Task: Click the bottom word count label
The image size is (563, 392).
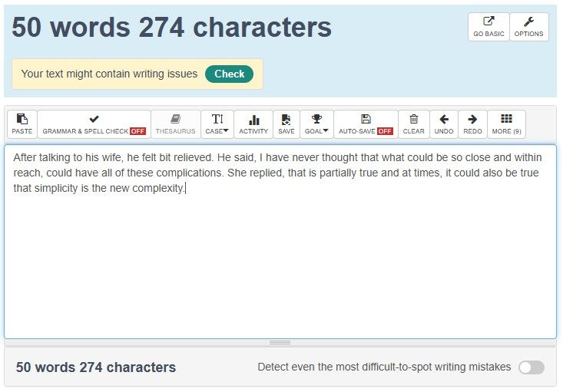Action: 96,367
